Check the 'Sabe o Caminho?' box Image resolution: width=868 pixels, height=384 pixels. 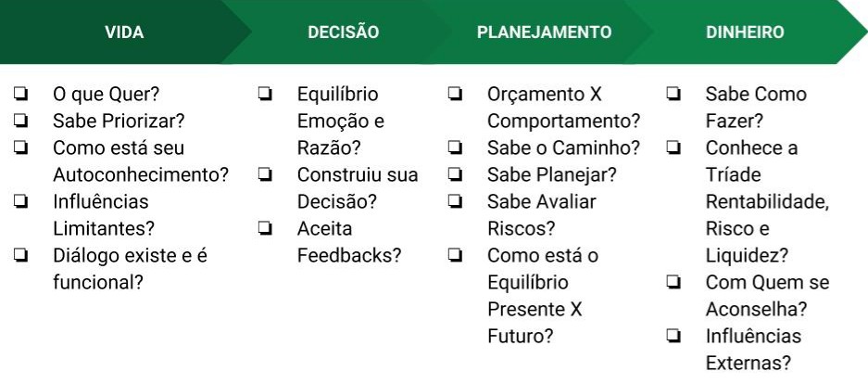[456, 147]
